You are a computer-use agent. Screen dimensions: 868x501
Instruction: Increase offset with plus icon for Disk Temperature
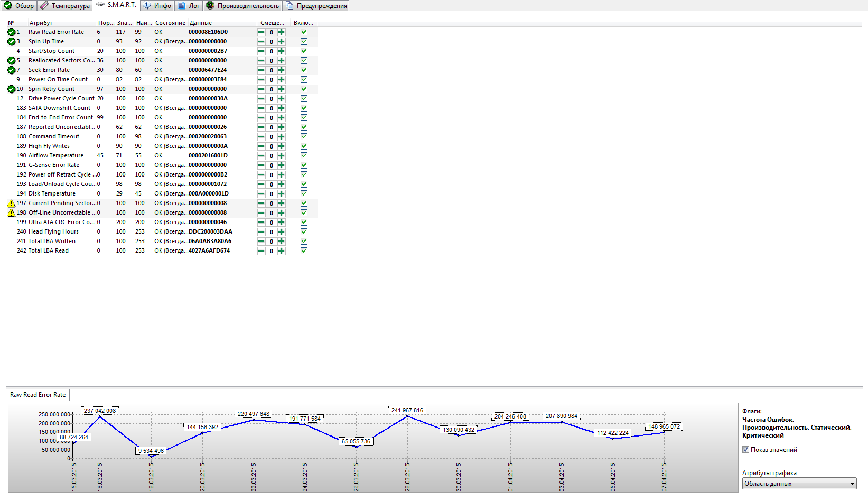point(282,194)
